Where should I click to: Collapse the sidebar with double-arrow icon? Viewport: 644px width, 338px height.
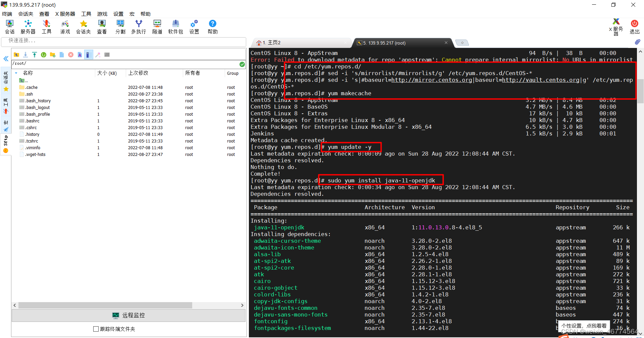point(6,59)
